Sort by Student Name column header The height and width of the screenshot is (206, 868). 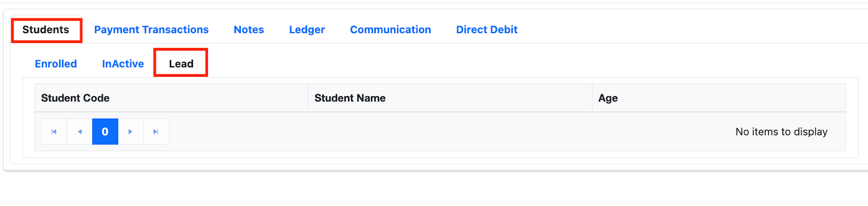pos(450,98)
